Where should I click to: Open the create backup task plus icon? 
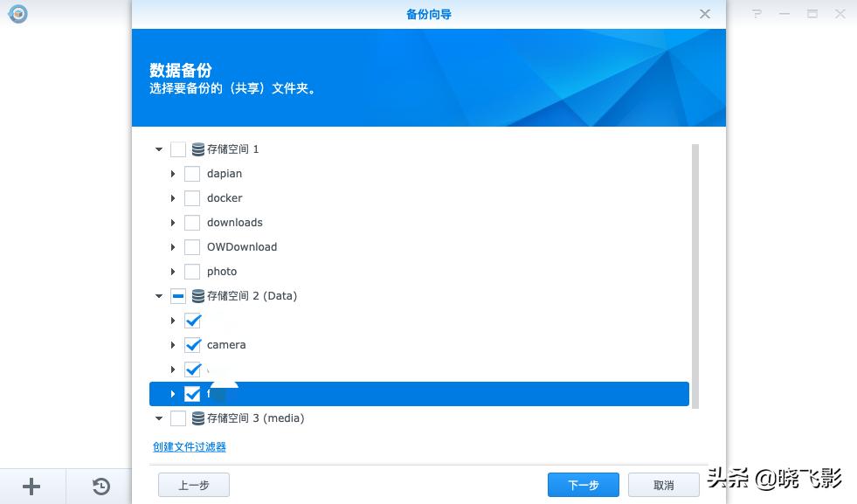click(31, 486)
